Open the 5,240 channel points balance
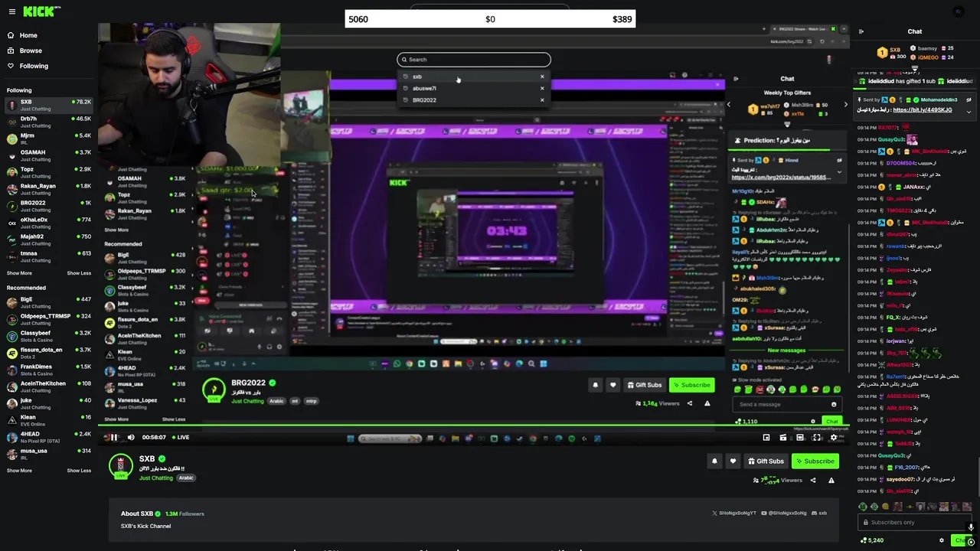980x551 pixels. click(x=871, y=540)
